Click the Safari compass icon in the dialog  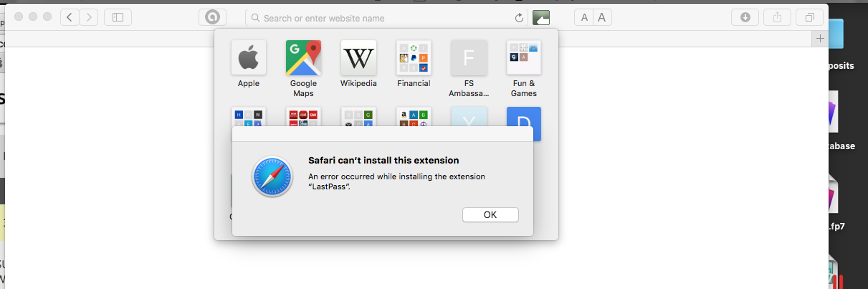[272, 177]
